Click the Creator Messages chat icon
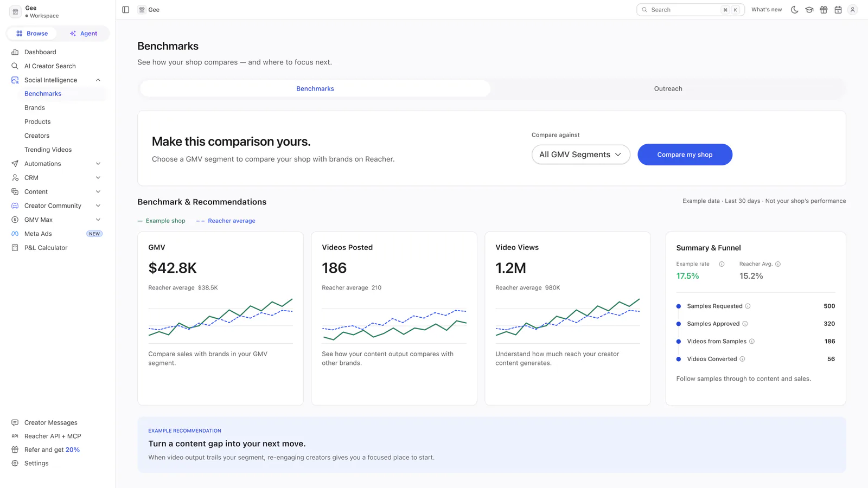 pos(15,422)
